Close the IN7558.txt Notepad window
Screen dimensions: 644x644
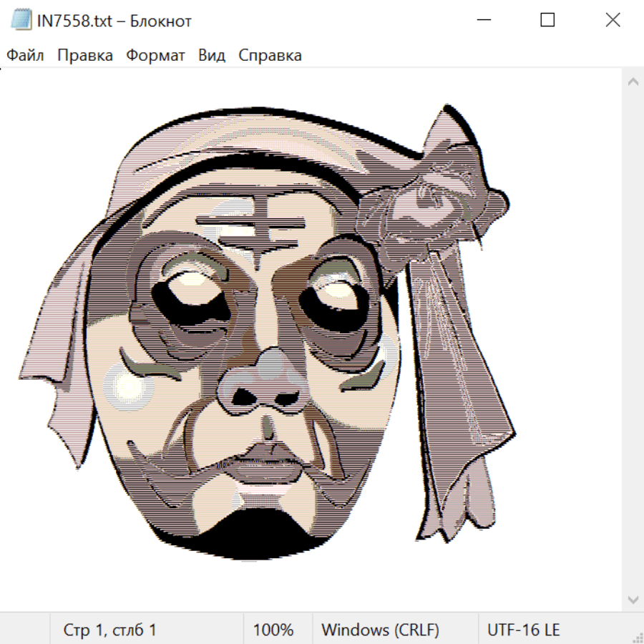(613, 21)
